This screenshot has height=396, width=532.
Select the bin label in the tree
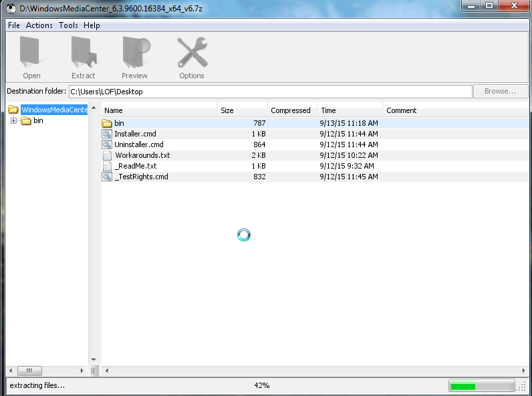(x=38, y=120)
